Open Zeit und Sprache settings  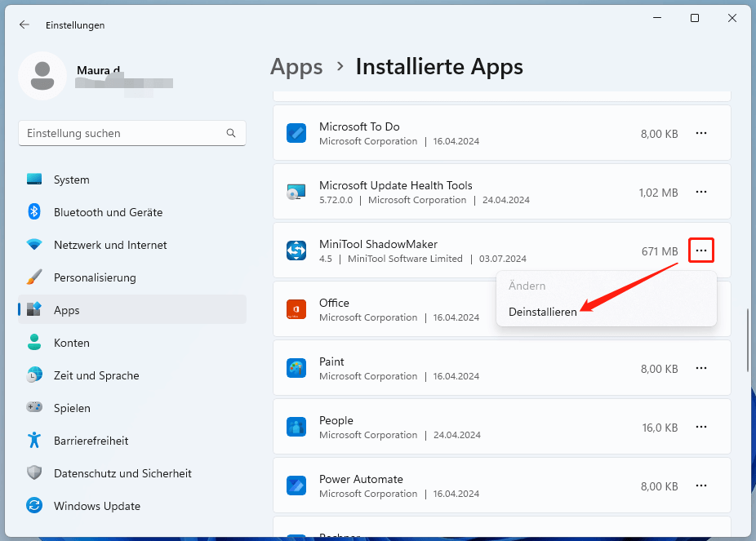point(132,375)
